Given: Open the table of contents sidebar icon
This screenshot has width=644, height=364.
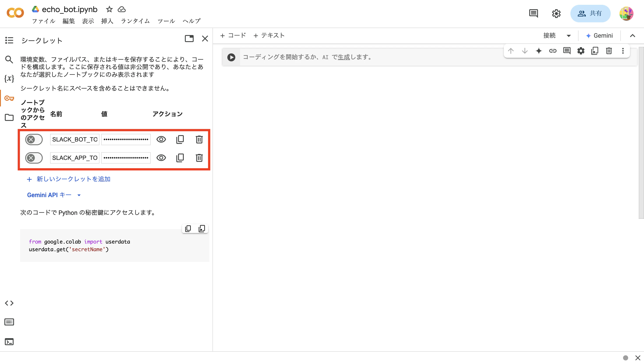Looking at the screenshot, I should [9, 40].
